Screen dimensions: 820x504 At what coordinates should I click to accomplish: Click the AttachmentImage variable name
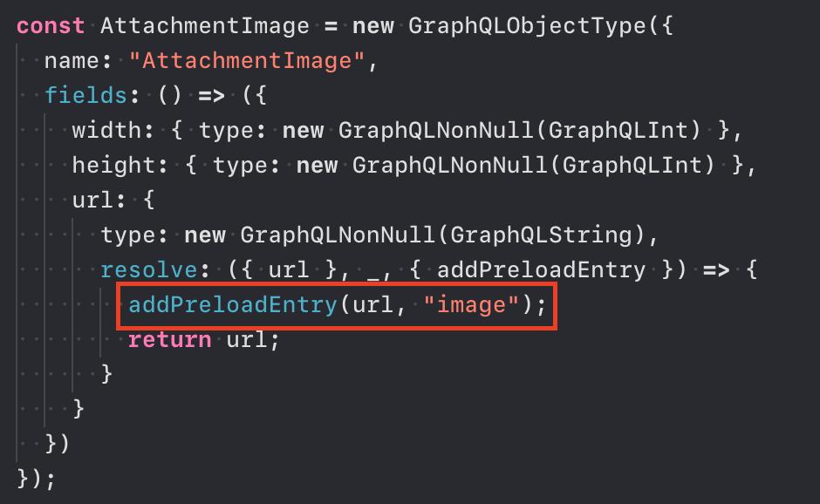pyautogui.click(x=204, y=27)
